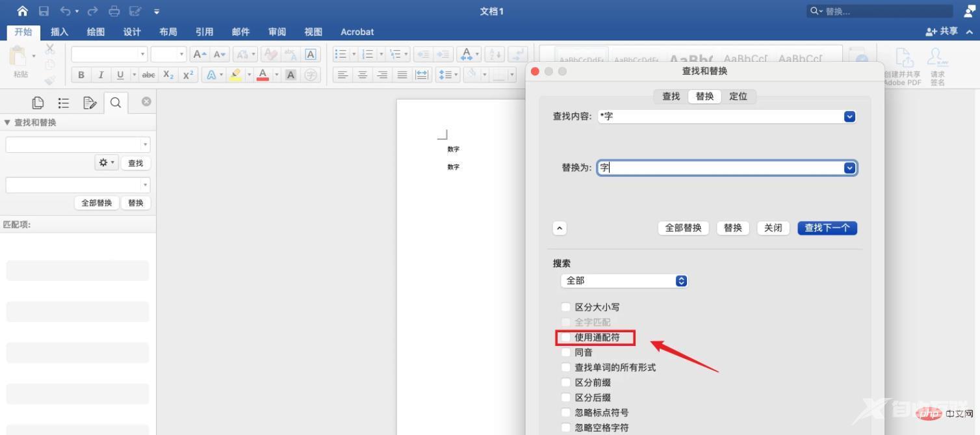The width and height of the screenshot is (980, 435).
Task: Switch to the 插入 ribbon tab
Action: pyautogui.click(x=59, y=32)
